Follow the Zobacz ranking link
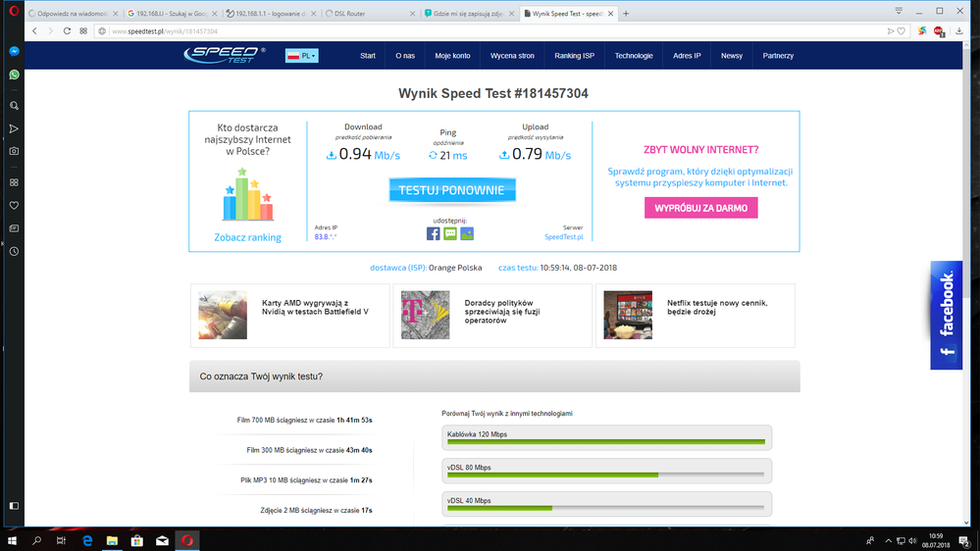 247,237
